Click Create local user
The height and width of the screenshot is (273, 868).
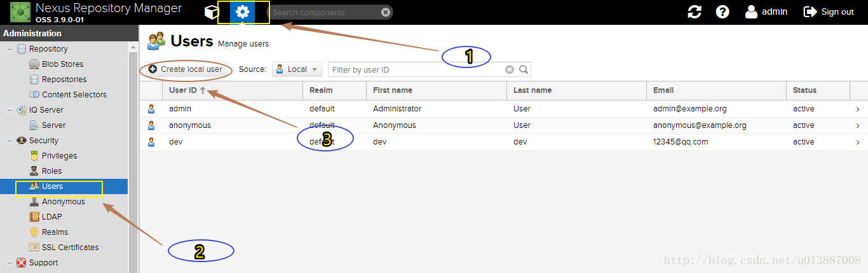pos(185,69)
